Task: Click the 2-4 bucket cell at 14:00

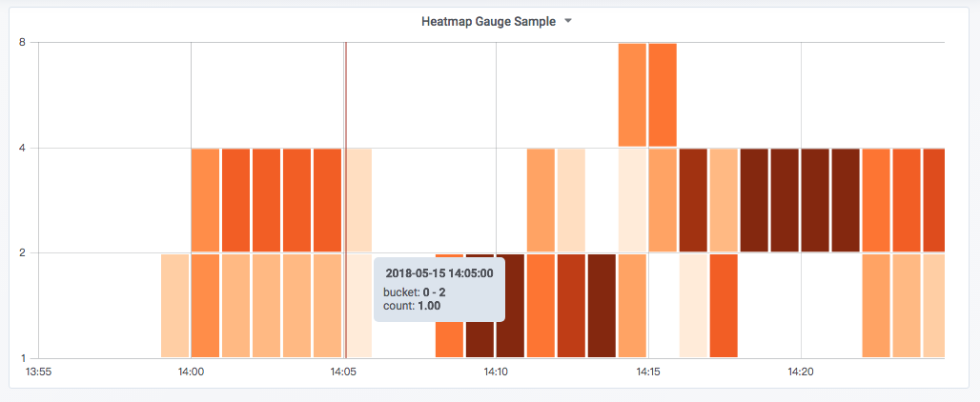Action: [205, 199]
